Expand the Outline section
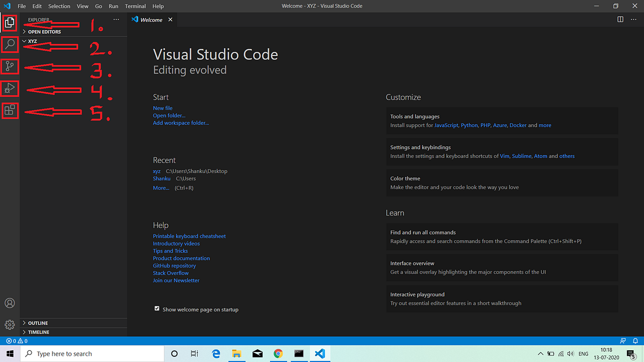Image resolution: width=644 pixels, height=362 pixels. [x=38, y=323]
